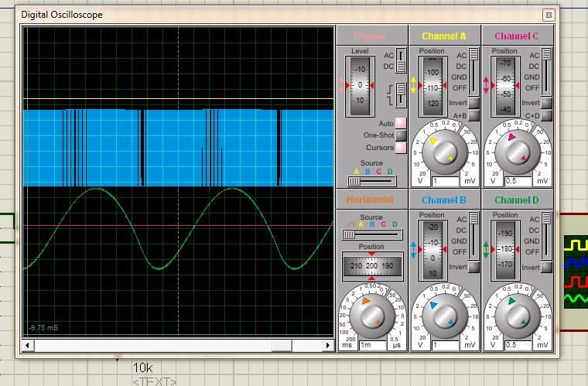Click Channel A coupling mode slider
588x386 pixels.
(474, 71)
